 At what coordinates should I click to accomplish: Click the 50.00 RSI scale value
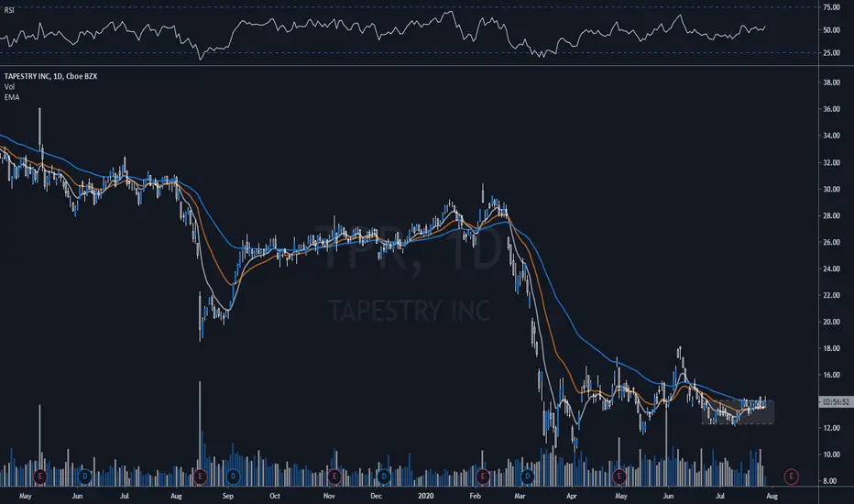pos(831,30)
